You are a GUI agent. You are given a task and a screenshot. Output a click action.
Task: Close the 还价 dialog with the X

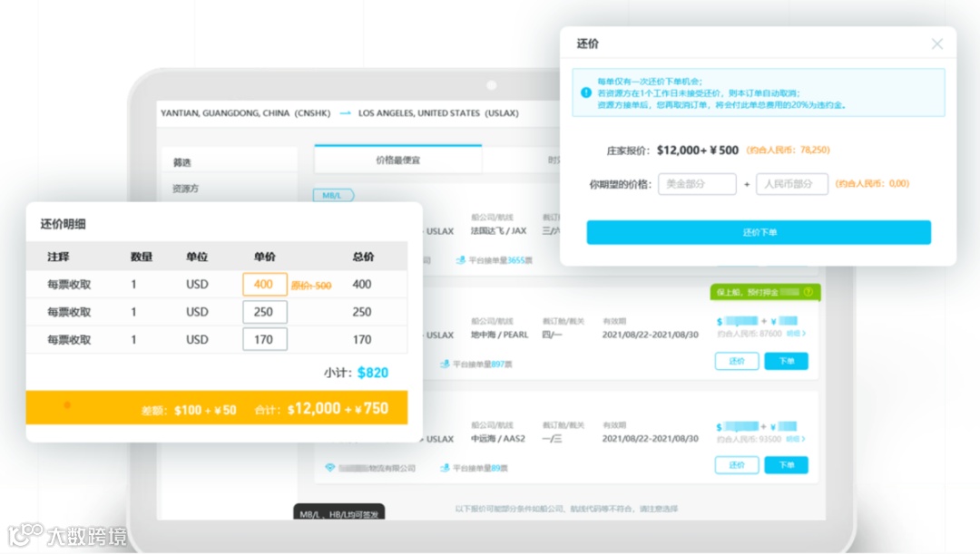click(x=937, y=44)
